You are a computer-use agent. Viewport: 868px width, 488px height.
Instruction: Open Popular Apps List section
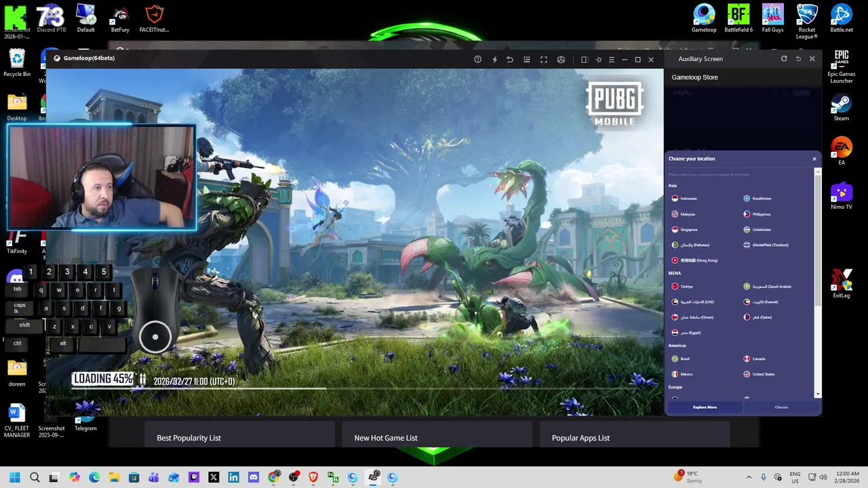pos(580,438)
